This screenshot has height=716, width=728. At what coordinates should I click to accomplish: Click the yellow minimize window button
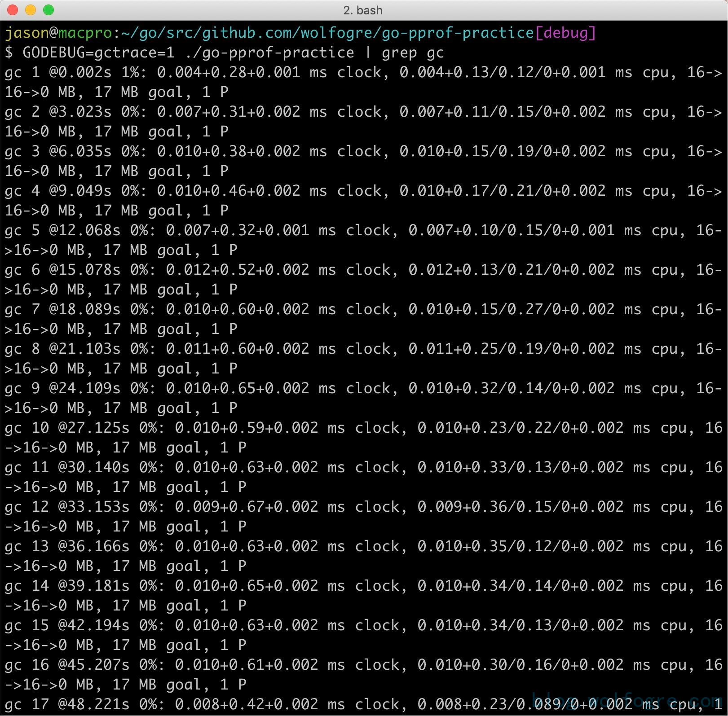pyautogui.click(x=31, y=10)
